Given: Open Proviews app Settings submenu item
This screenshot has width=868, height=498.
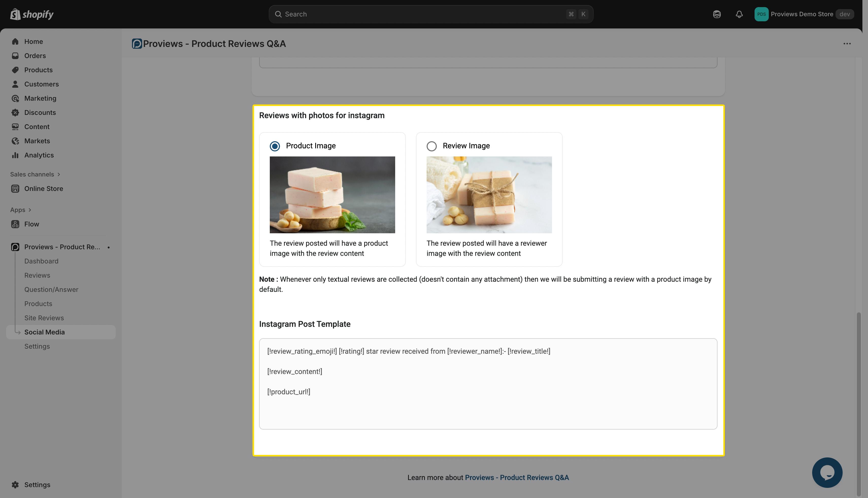Looking at the screenshot, I should [37, 346].
